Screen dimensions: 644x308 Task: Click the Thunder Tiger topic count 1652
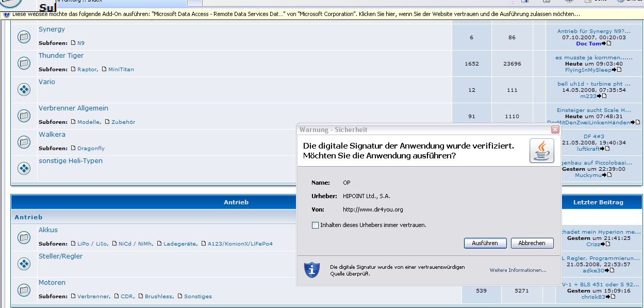point(472,64)
